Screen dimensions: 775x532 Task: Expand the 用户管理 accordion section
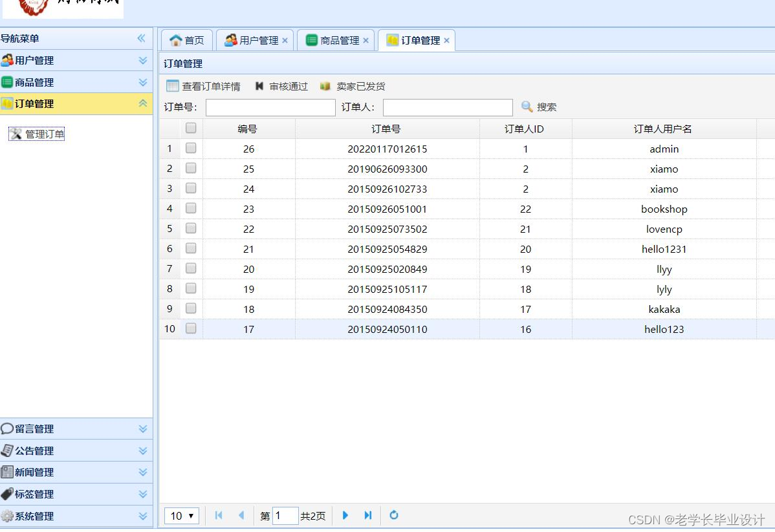(x=143, y=60)
